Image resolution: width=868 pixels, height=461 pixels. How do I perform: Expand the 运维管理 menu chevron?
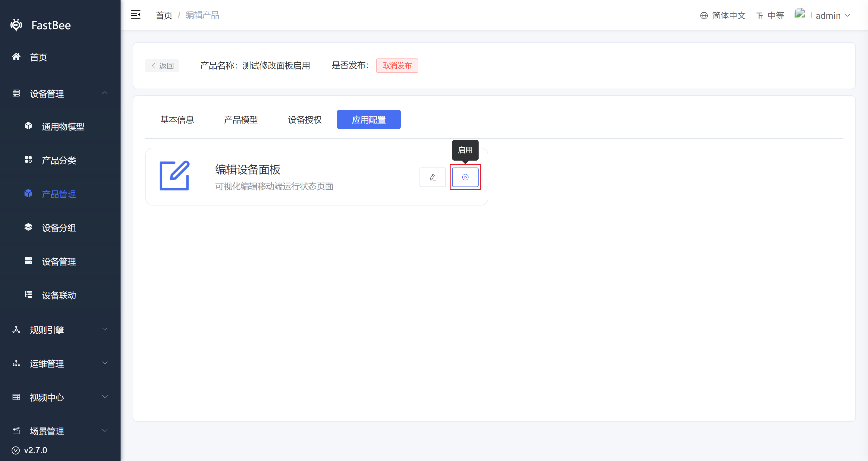[x=105, y=363]
